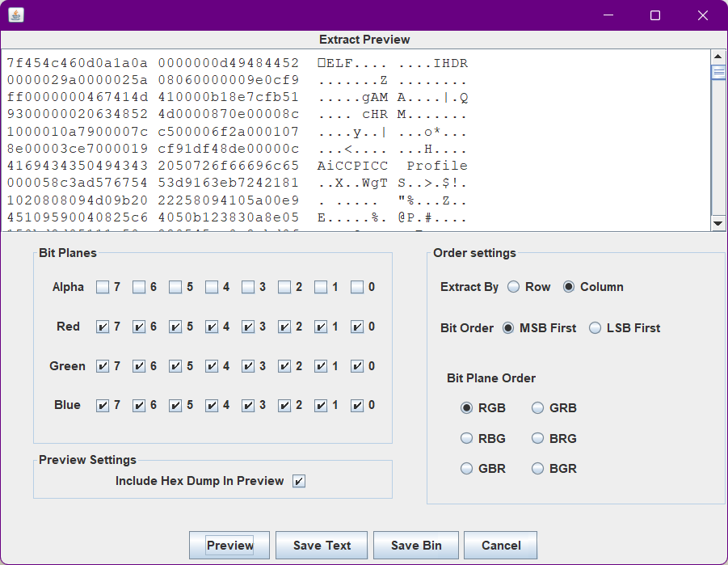Maximize the extract preview window
Image resolution: width=728 pixels, height=565 pixels.
tap(655, 15)
